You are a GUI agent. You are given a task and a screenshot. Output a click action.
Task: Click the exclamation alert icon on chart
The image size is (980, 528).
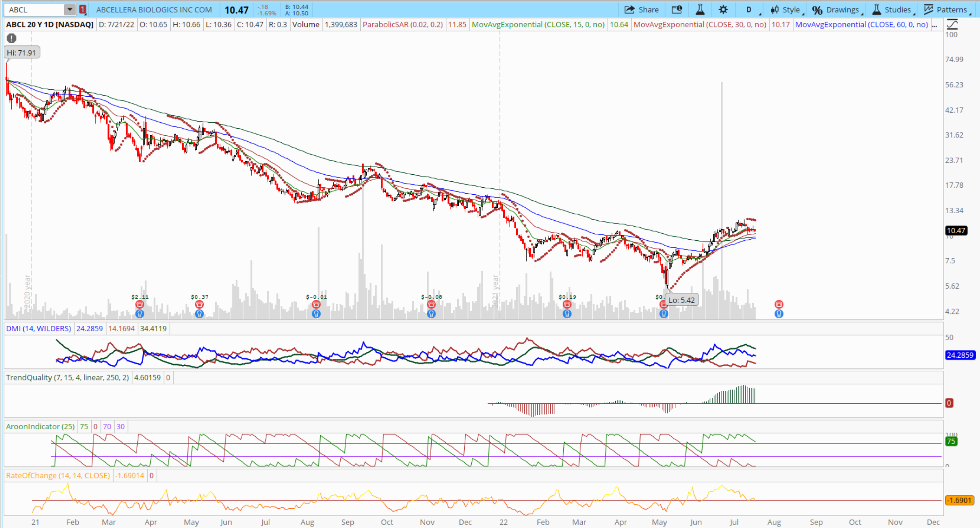(x=11, y=38)
